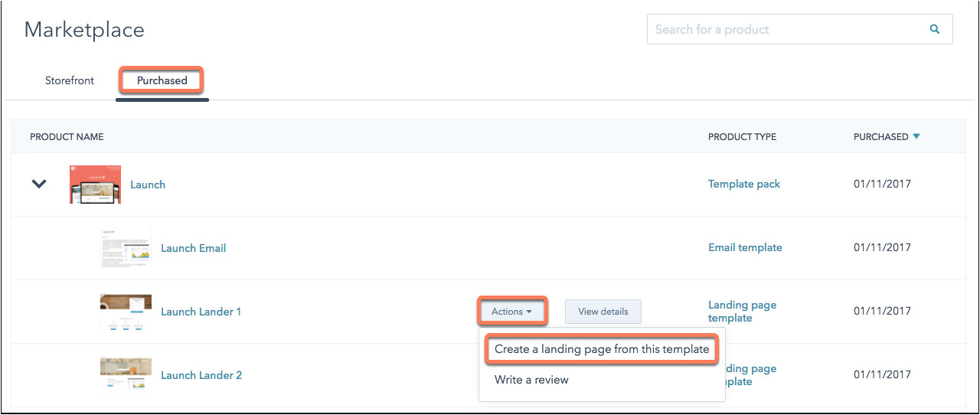Click the View details button

pos(603,312)
